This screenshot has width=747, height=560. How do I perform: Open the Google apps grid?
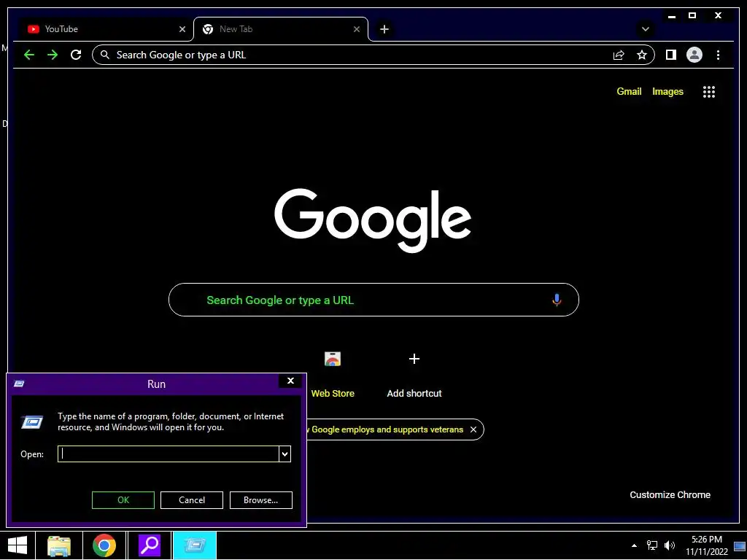[709, 92]
